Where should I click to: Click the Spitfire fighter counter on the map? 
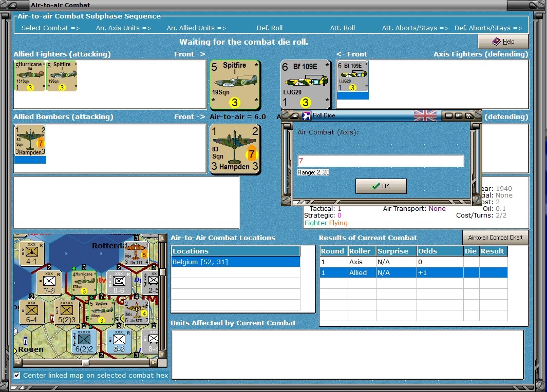(101, 312)
